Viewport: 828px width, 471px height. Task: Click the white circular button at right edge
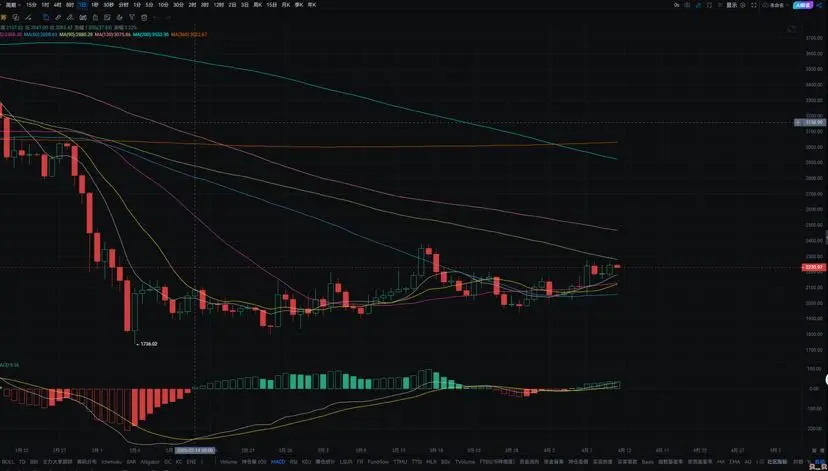[826, 380]
